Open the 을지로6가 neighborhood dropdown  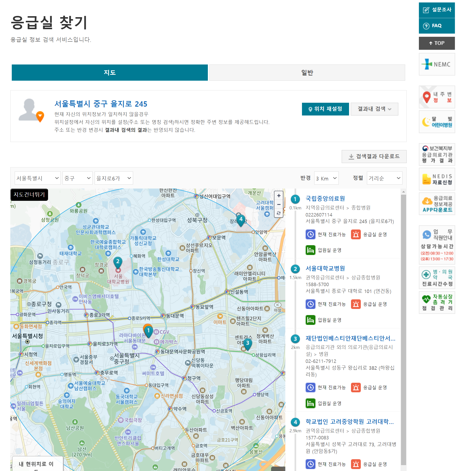(x=113, y=178)
